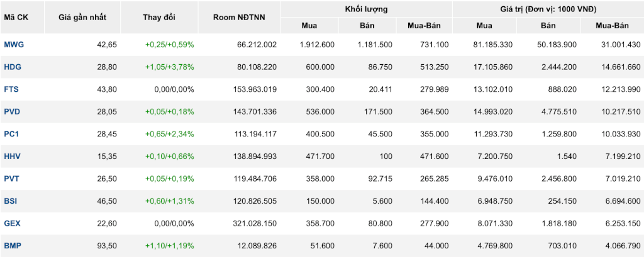Select the MWG change value +0,25/+0,59%
644x259 pixels.
[x=170, y=45]
